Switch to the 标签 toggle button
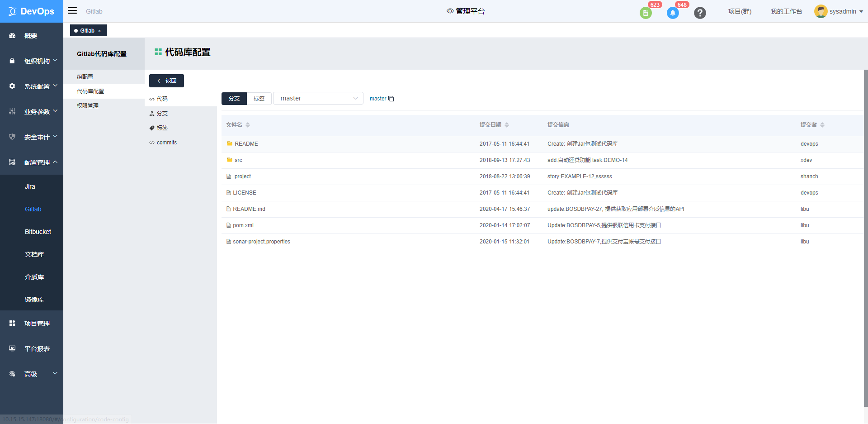Image resolution: width=868 pixels, height=424 pixels. tap(259, 98)
